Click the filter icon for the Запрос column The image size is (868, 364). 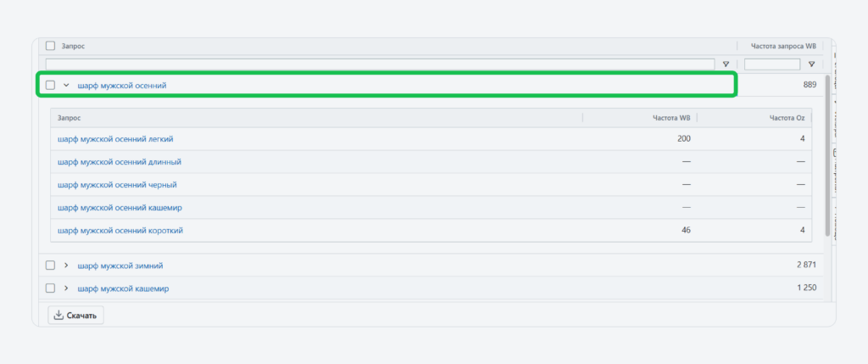pos(726,64)
